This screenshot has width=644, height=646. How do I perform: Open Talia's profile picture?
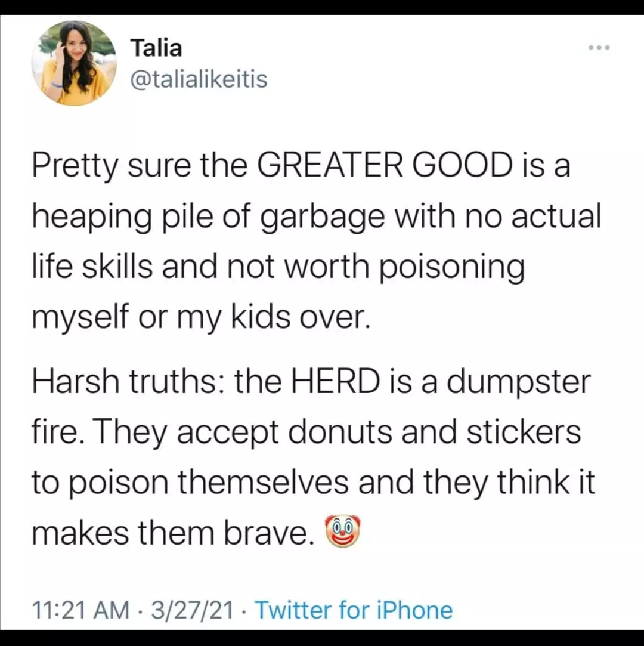(73, 63)
